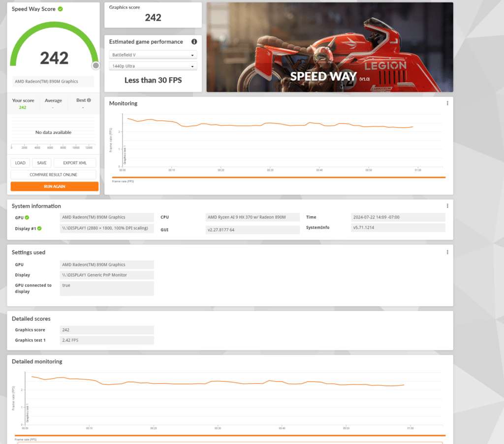
Task: Click the Average score column
Action: click(53, 104)
